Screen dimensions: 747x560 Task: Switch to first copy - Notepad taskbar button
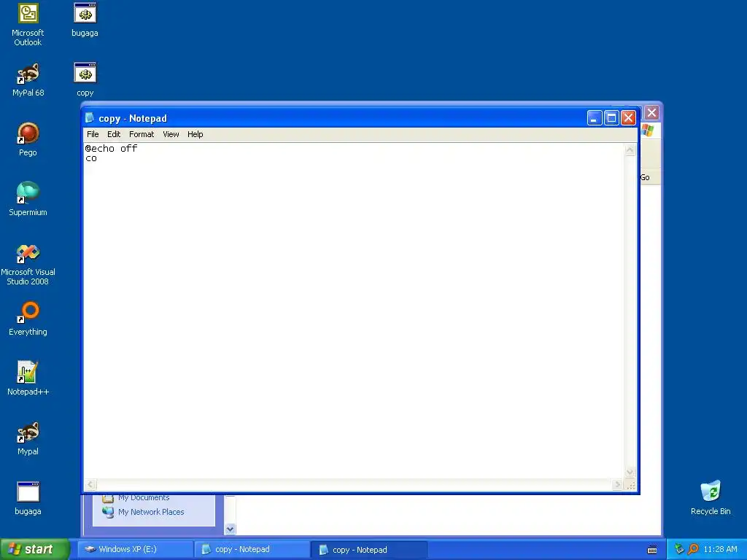point(252,549)
